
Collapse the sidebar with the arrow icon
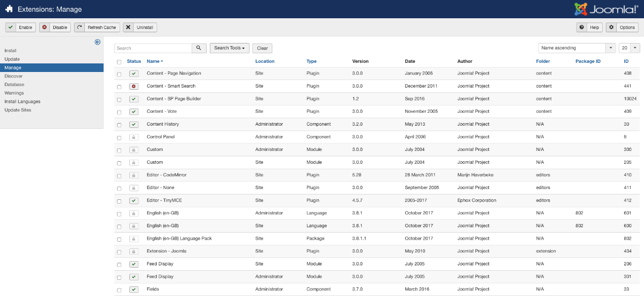[x=98, y=42]
